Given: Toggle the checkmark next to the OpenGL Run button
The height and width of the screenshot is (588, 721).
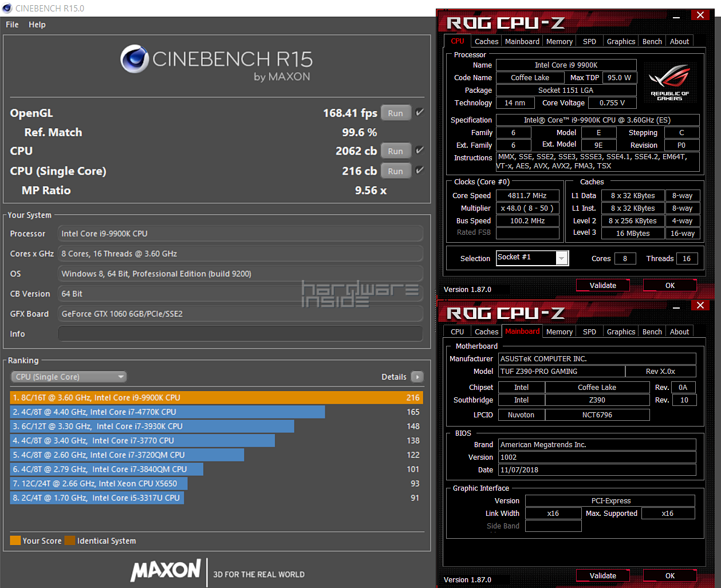Looking at the screenshot, I should [420, 112].
